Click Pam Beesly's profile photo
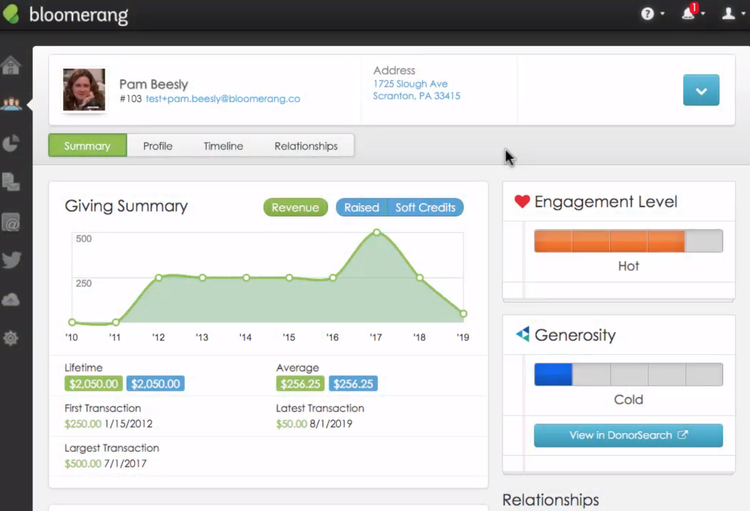 pyautogui.click(x=84, y=90)
